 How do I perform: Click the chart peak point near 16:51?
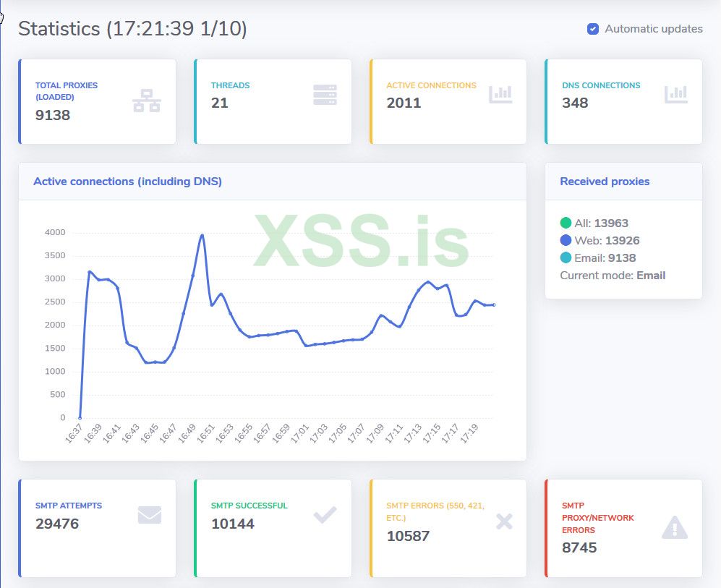click(x=202, y=235)
